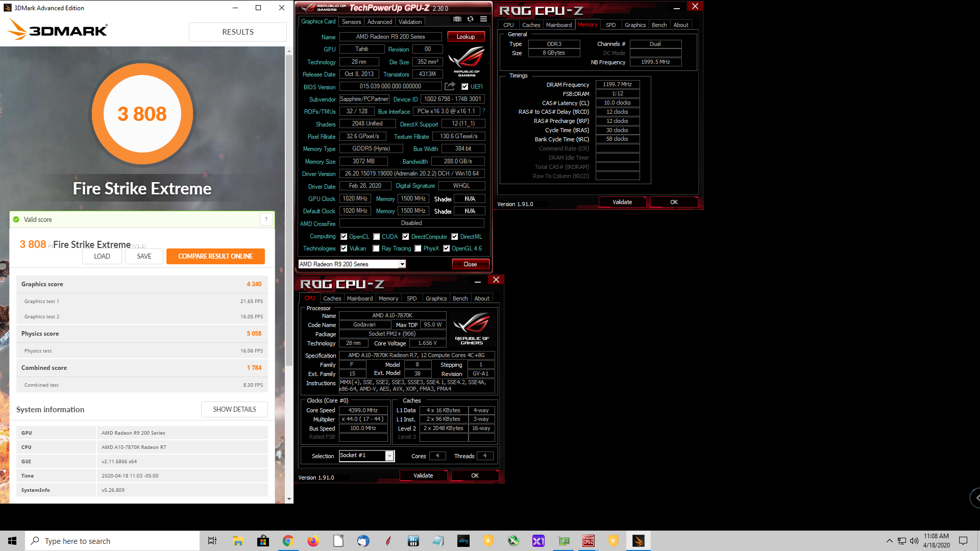Click SHOW DETAILS for system information

pos(234,409)
